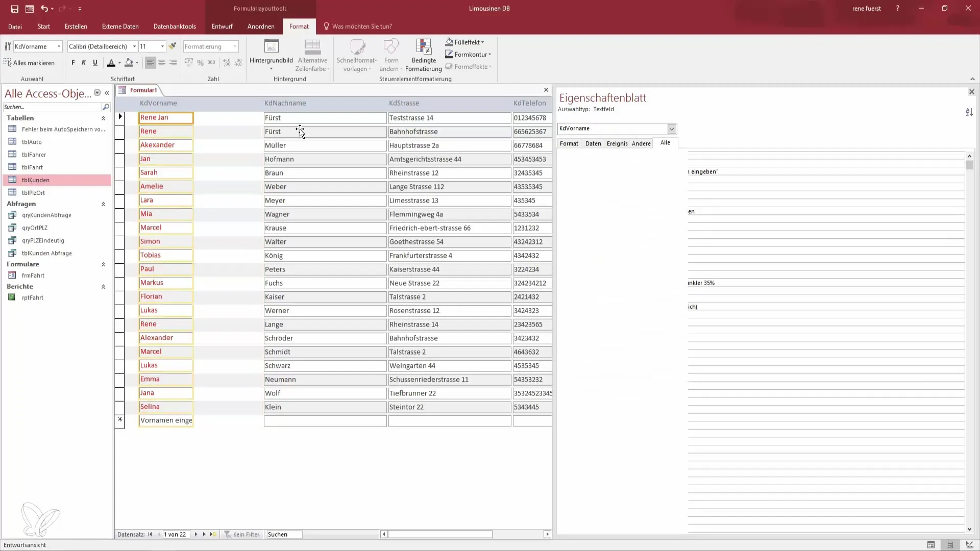The height and width of the screenshot is (551, 980).
Task: Collapse the Formulare group
Action: tap(103, 265)
